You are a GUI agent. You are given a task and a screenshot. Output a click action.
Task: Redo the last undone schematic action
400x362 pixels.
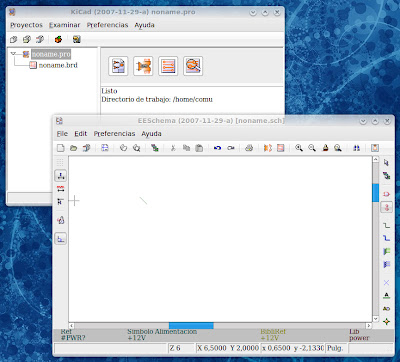(x=231, y=148)
